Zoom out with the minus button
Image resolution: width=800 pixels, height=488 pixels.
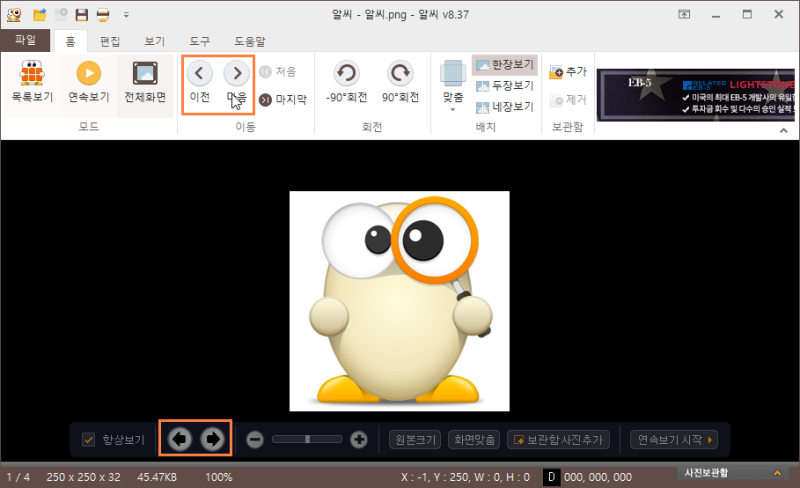point(255,440)
